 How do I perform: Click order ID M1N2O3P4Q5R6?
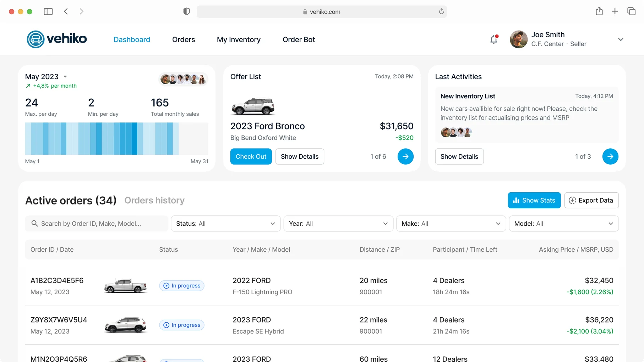59,359
